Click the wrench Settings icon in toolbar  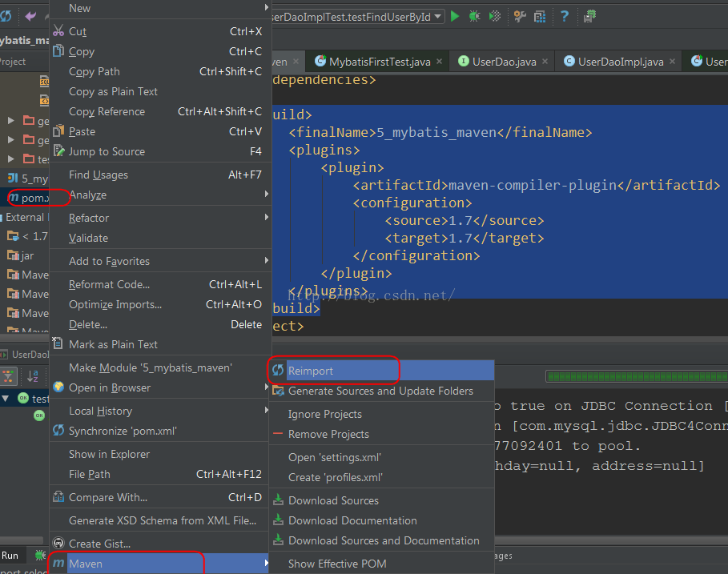coord(520,16)
